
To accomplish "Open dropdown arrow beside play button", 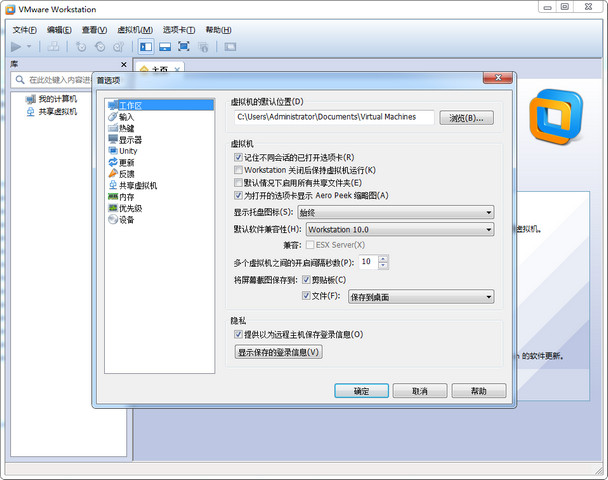I will (29, 47).
